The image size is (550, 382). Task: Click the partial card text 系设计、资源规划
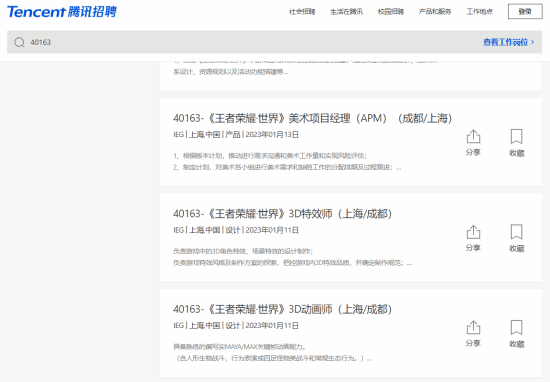point(230,72)
